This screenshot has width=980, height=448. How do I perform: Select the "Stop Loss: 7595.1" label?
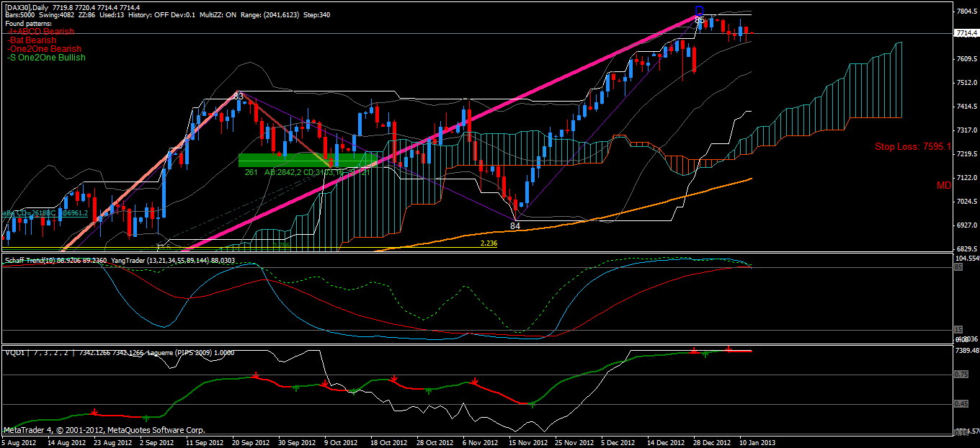[x=913, y=146]
